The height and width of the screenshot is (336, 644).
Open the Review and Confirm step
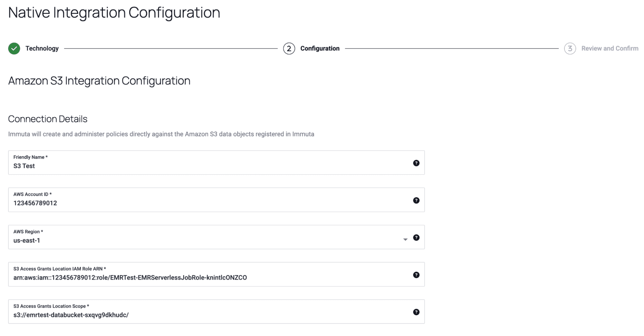pyautogui.click(x=610, y=49)
